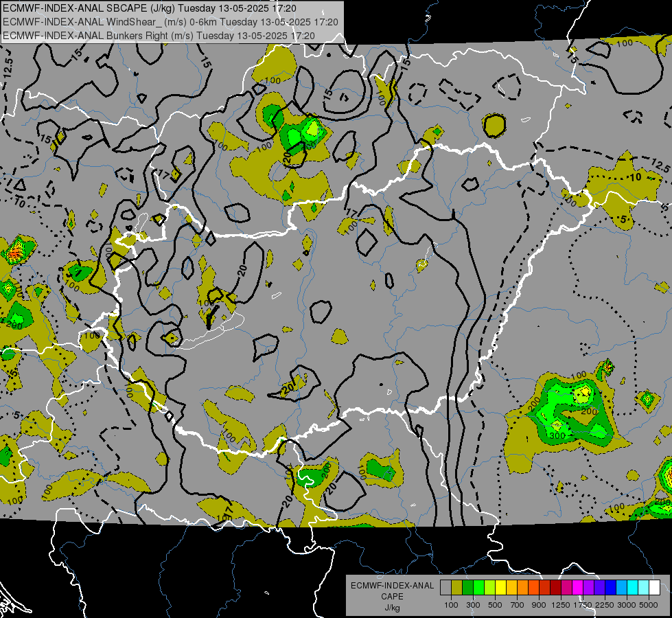Click the 2250 label under the legend

point(605,605)
